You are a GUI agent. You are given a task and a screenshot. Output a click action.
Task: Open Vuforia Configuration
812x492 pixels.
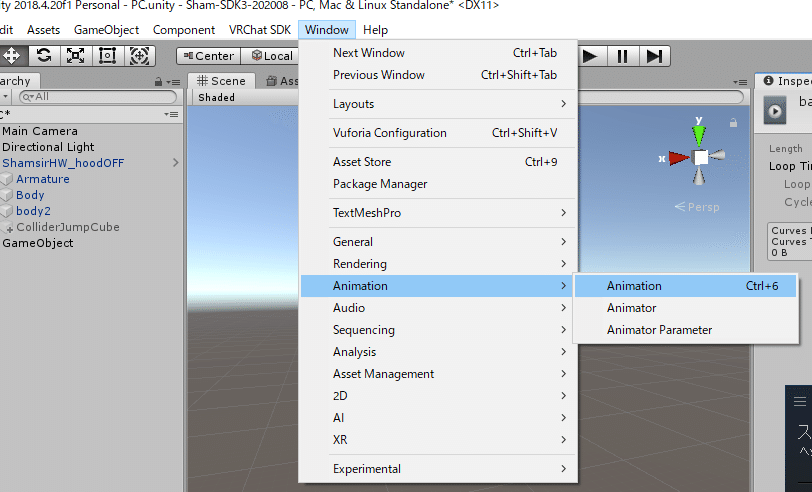click(438, 133)
